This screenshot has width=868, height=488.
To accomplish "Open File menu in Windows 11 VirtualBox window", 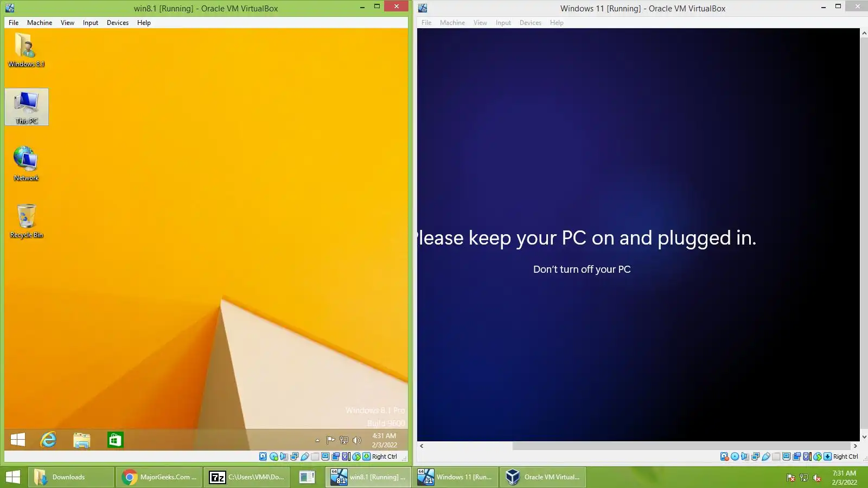I will point(426,23).
